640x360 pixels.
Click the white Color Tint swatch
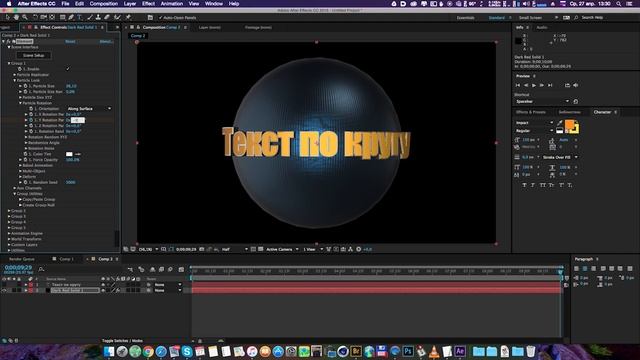tap(69, 154)
